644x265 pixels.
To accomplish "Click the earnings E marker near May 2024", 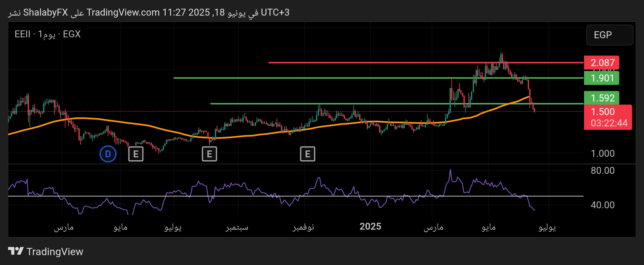I will 136,154.
